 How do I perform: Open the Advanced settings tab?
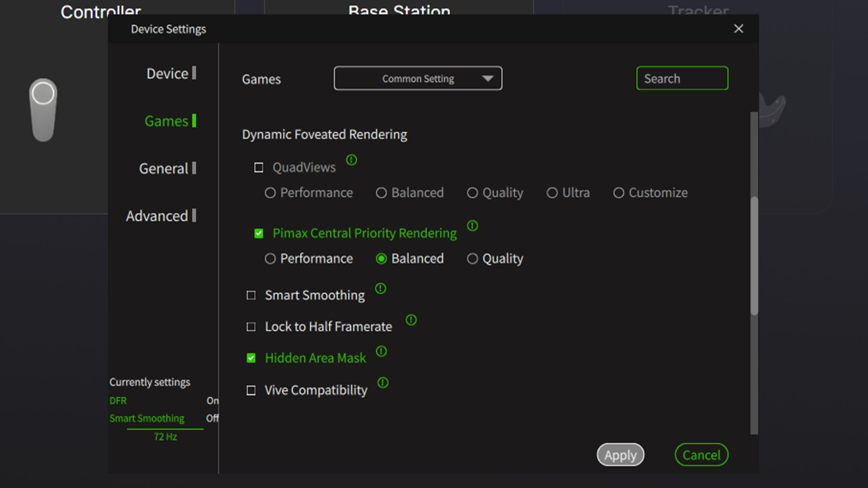click(x=161, y=216)
